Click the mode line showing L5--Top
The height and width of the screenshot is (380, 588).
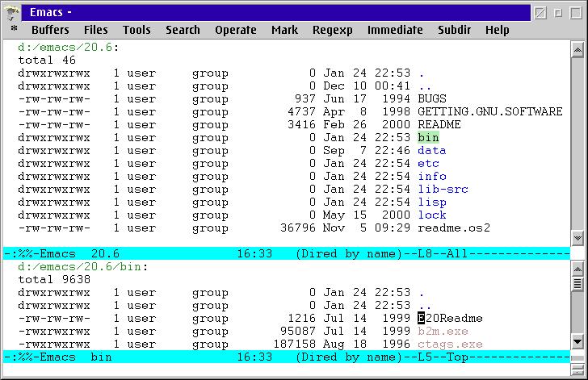(287, 357)
